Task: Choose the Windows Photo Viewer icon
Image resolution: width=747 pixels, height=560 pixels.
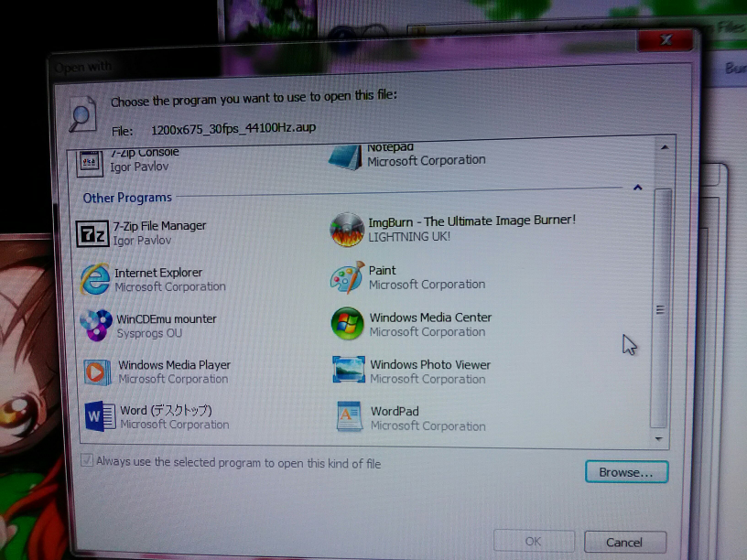Action: 349,371
